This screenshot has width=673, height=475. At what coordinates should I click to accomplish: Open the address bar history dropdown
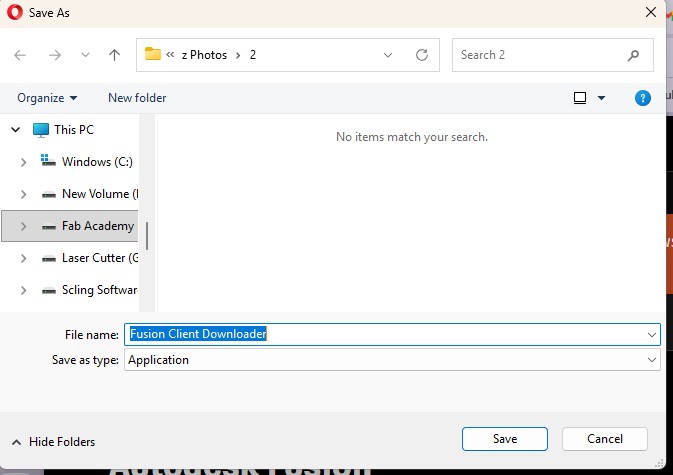[388, 55]
